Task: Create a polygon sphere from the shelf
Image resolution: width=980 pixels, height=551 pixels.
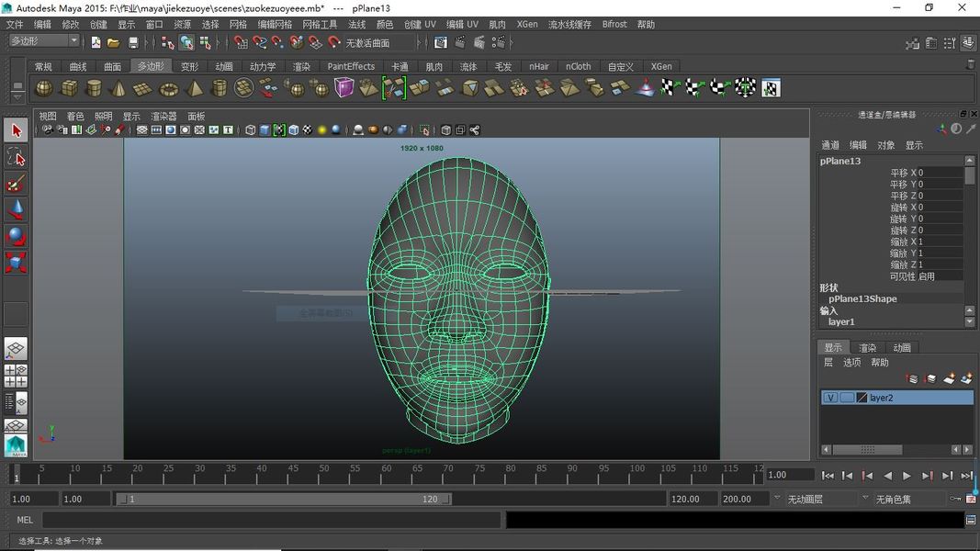Action: (x=44, y=88)
